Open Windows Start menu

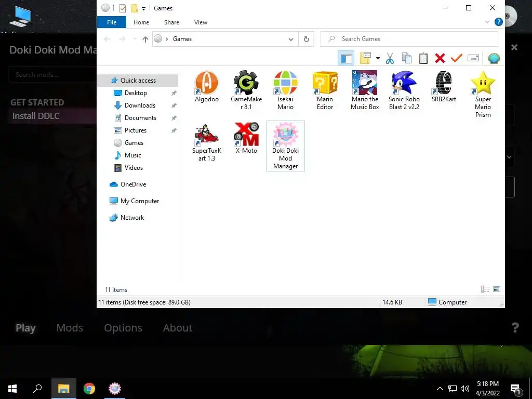12,389
